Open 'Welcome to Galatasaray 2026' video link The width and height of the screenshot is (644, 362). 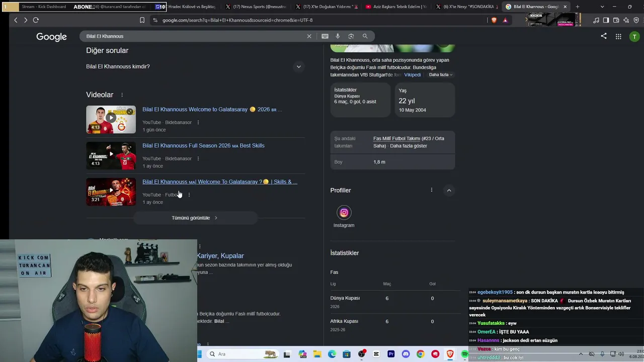tap(212, 110)
